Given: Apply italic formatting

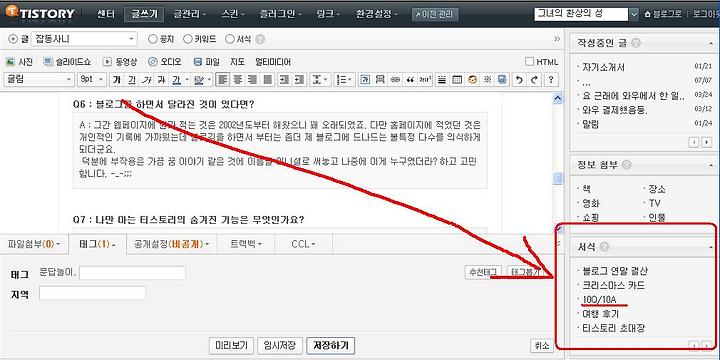Looking at the screenshot, I should (146, 79).
